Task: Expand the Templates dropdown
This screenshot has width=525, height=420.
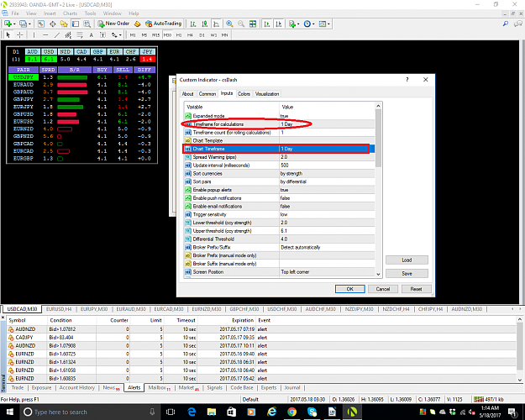Action: click(328, 24)
